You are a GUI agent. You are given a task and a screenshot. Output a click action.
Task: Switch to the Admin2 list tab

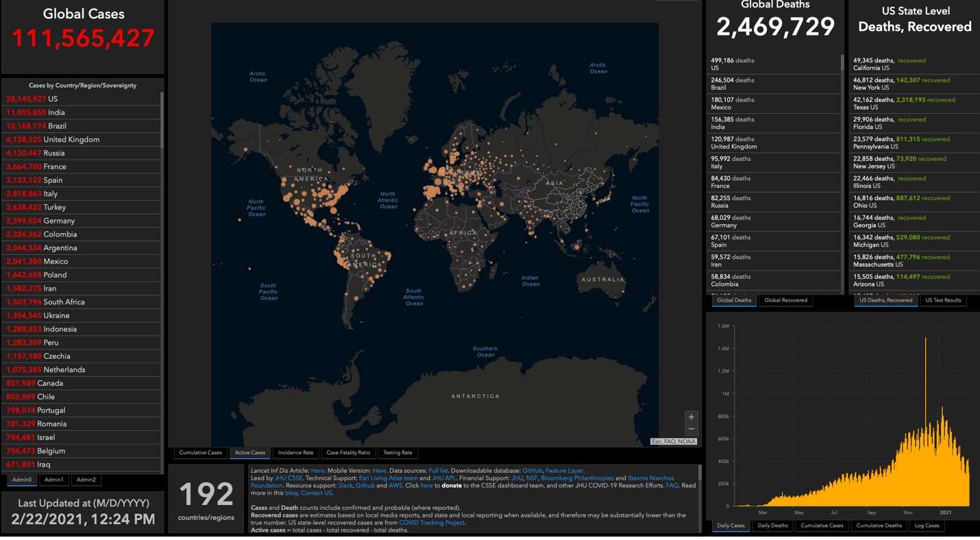click(86, 480)
